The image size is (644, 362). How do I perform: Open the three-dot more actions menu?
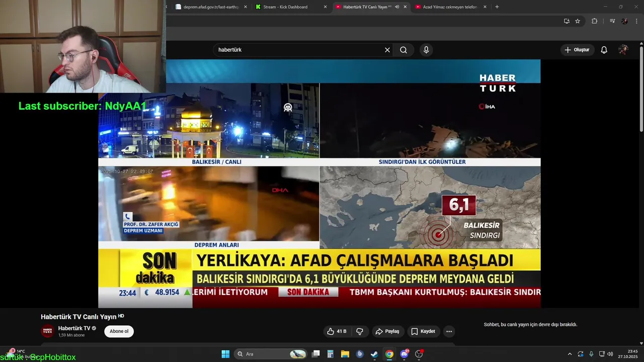pyautogui.click(x=449, y=331)
